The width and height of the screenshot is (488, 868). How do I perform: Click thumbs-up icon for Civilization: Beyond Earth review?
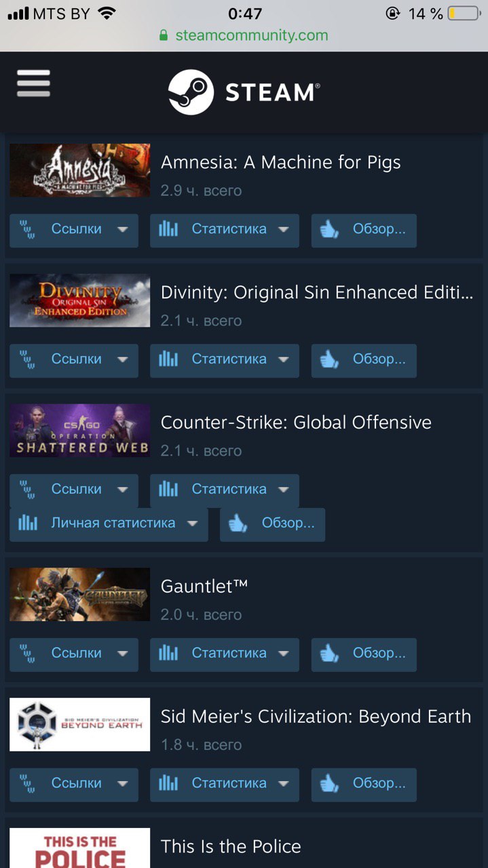(x=330, y=784)
